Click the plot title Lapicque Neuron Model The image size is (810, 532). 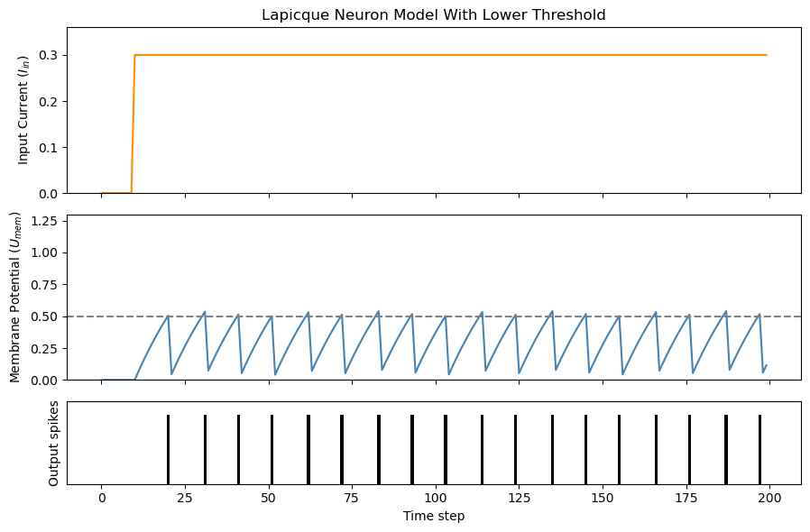433,15
